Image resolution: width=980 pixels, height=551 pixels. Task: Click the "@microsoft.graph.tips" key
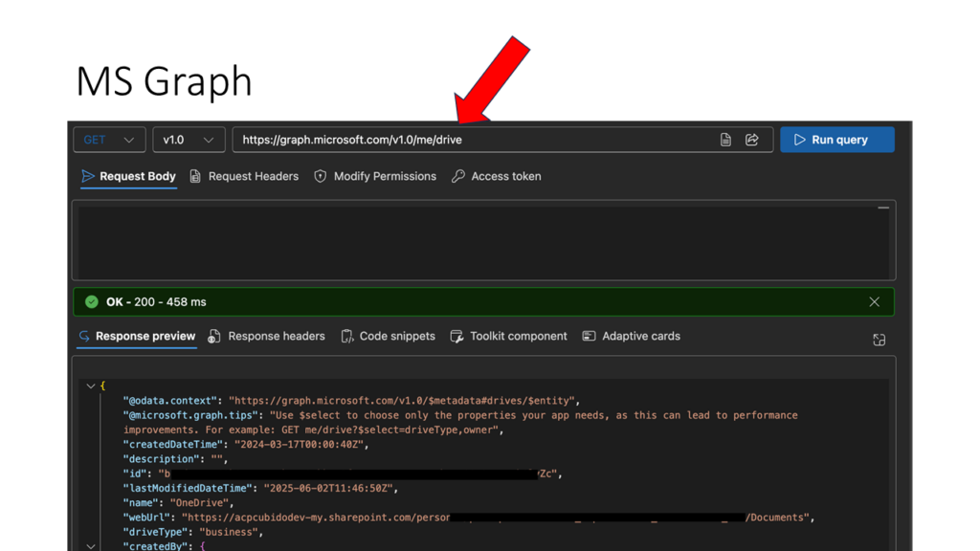pyautogui.click(x=190, y=415)
